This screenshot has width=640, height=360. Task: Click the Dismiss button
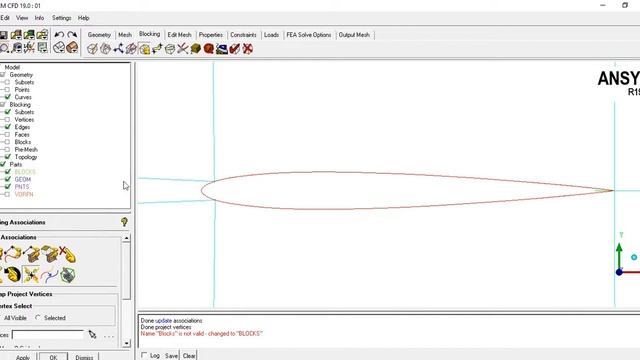coord(84,357)
